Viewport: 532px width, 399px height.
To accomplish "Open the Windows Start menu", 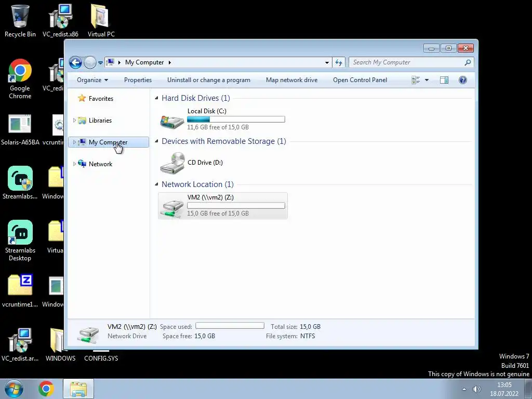I will coord(14,389).
